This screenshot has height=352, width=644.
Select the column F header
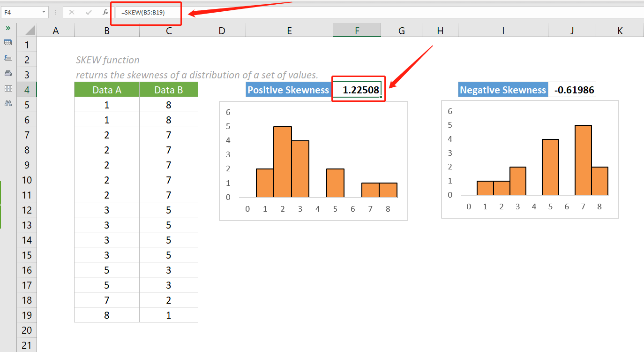point(357,30)
